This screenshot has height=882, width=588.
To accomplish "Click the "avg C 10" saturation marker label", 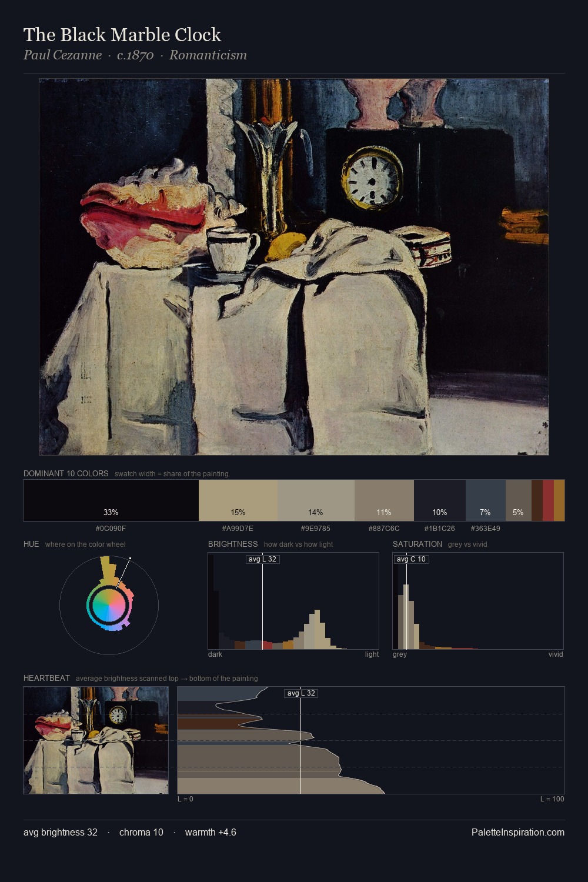I will pyautogui.click(x=411, y=559).
